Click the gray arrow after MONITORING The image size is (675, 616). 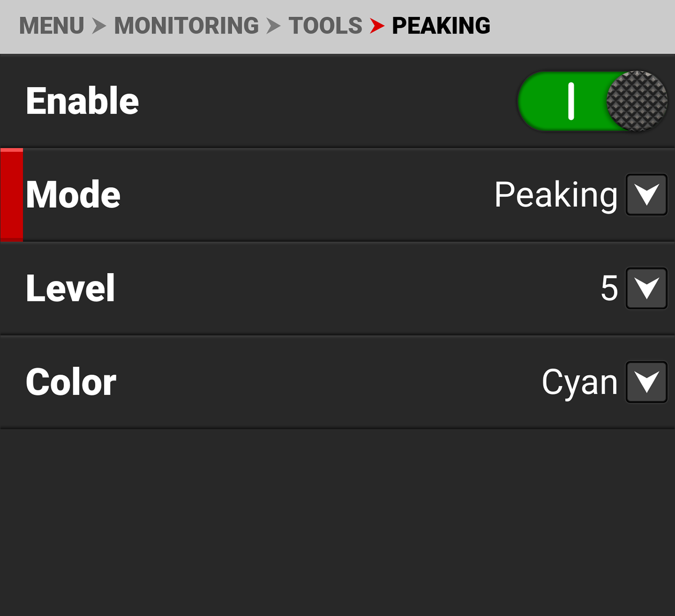click(x=273, y=26)
